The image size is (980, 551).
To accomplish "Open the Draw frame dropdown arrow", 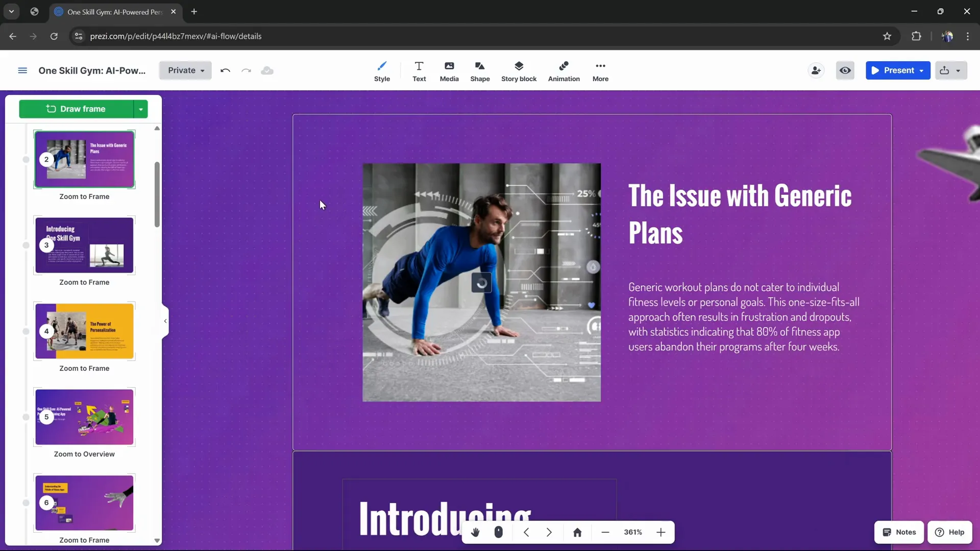I will (x=141, y=109).
